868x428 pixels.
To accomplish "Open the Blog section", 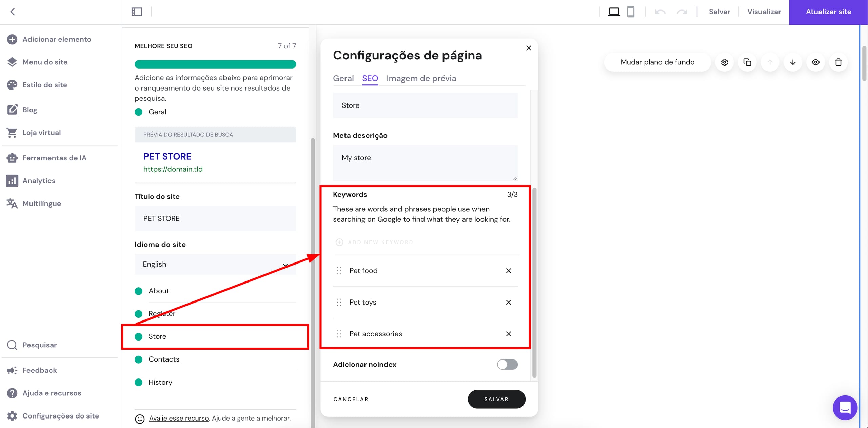I will tap(29, 110).
